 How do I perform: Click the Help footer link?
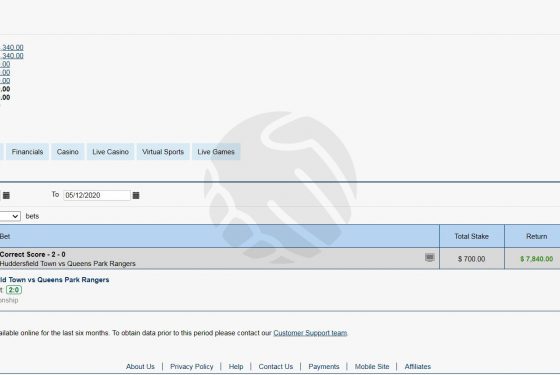click(236, 366)
